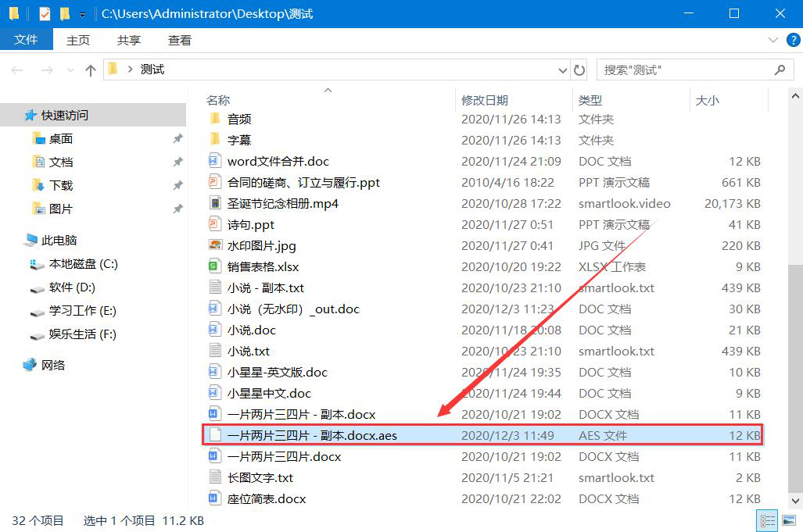Viewport: 803px width, 532px height.
Task: Open the recent locations dropdown arrow
Action: point(70,70)
